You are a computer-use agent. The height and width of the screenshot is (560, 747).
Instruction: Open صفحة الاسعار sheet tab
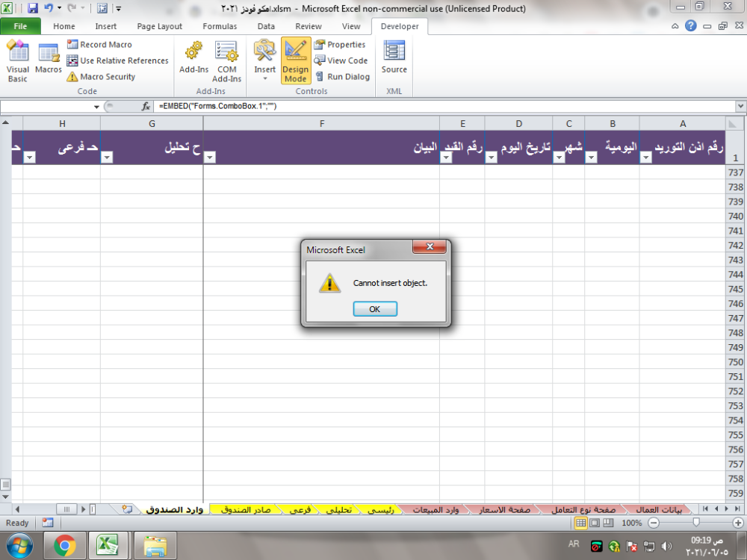(x=504, y=509)
